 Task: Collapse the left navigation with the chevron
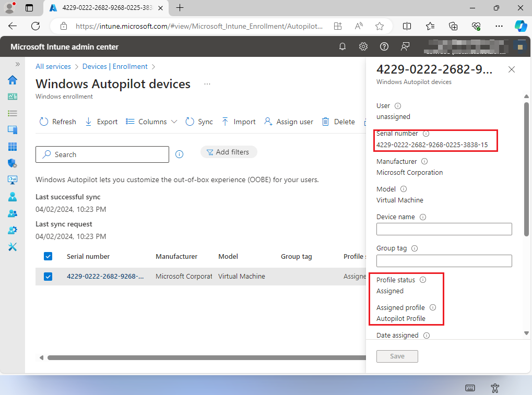17,64
